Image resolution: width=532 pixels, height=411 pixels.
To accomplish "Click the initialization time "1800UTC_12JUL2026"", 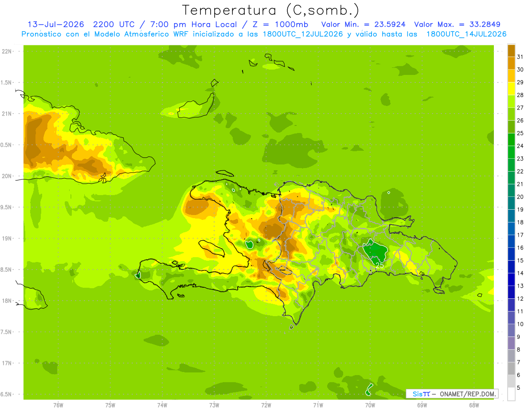I will click(x=303, y=34).
